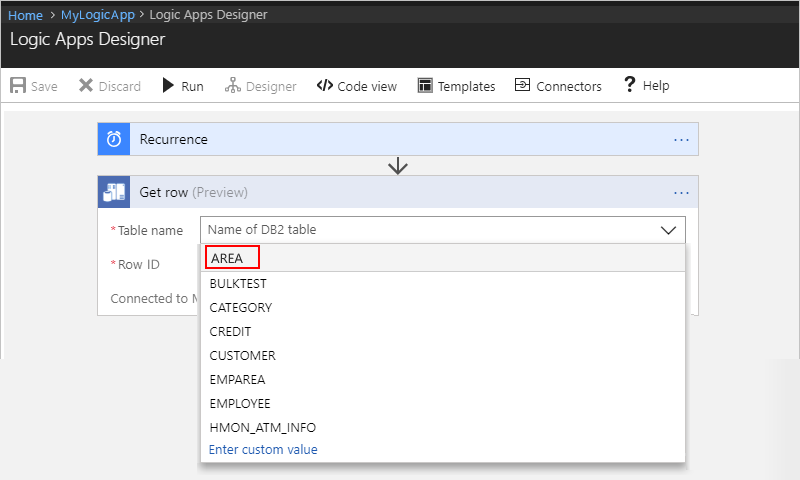Click the Designer toolbar button
800x480 pixels.
(x=260, y=86)
